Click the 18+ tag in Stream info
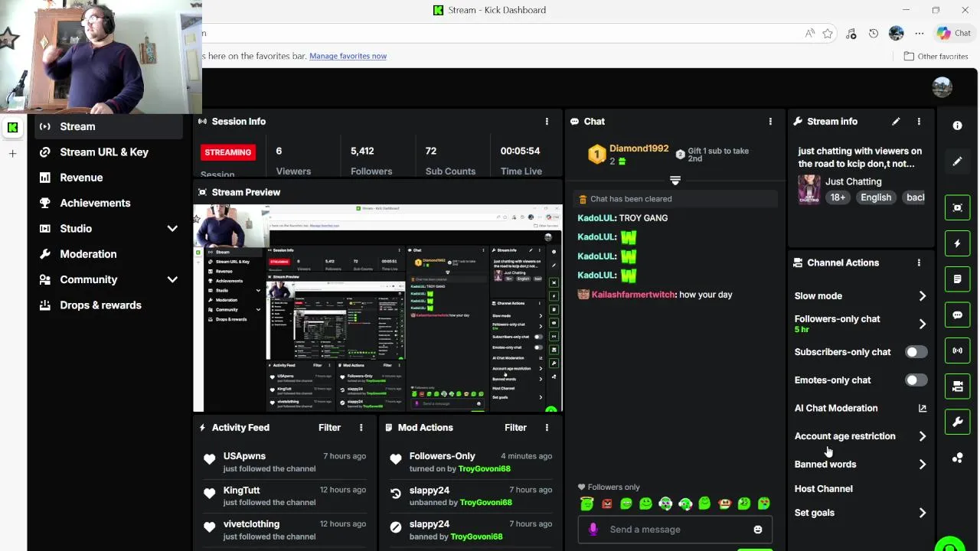The height and width of the screenshot is (551, 980). [x=838, y=197]
